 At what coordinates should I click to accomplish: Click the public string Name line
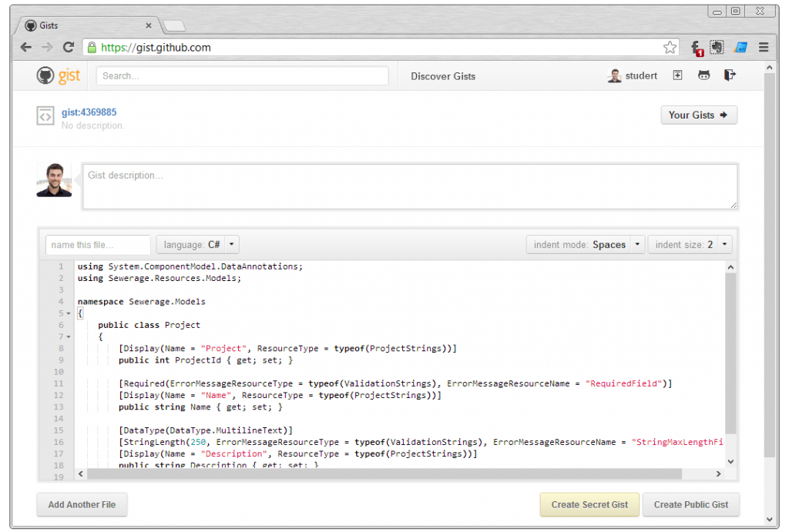pyautogui.click(x=200, y=407)
